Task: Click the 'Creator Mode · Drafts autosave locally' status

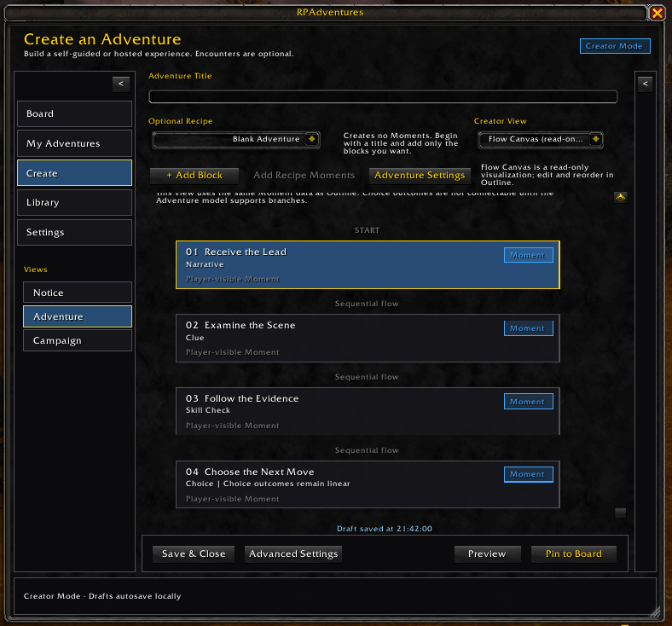Action: pyautogui.click(x=102, y=596)
